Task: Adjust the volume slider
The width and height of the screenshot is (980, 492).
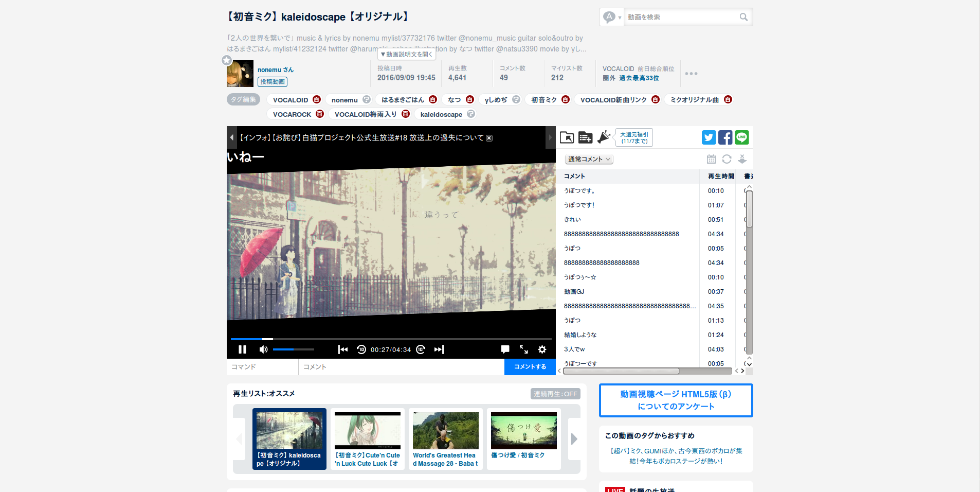Action: coord(293,349)
